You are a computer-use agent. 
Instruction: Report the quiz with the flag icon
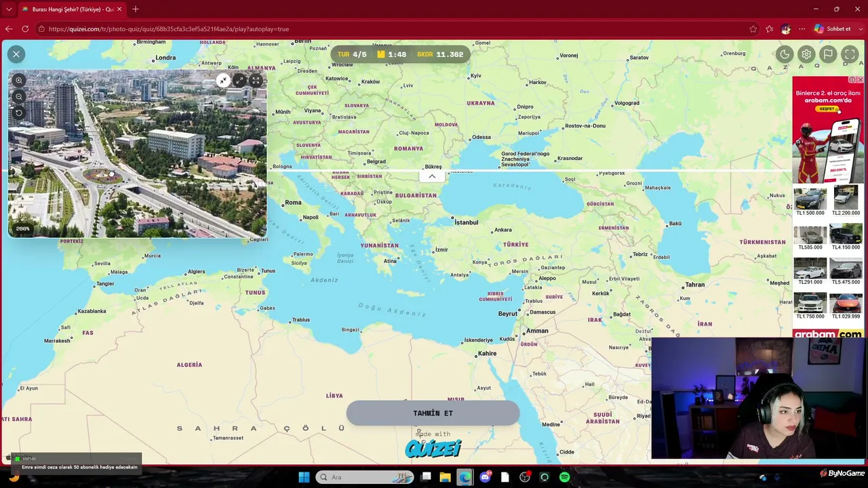click(828, 54)
